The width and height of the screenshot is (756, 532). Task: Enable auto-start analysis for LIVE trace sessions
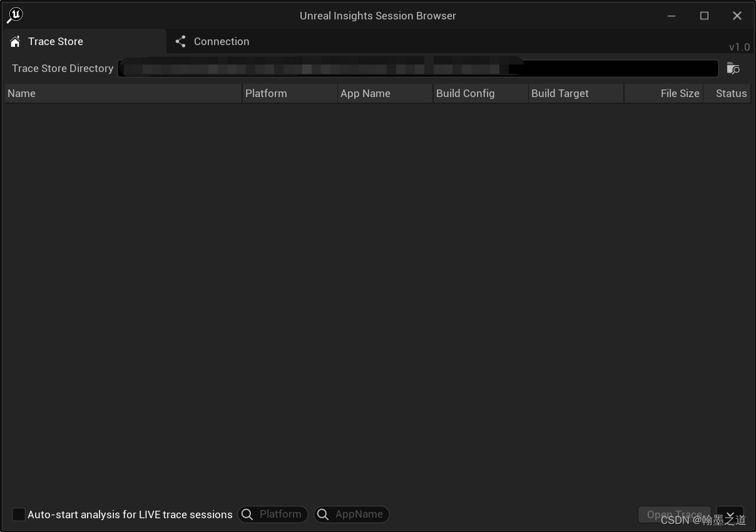18,514
